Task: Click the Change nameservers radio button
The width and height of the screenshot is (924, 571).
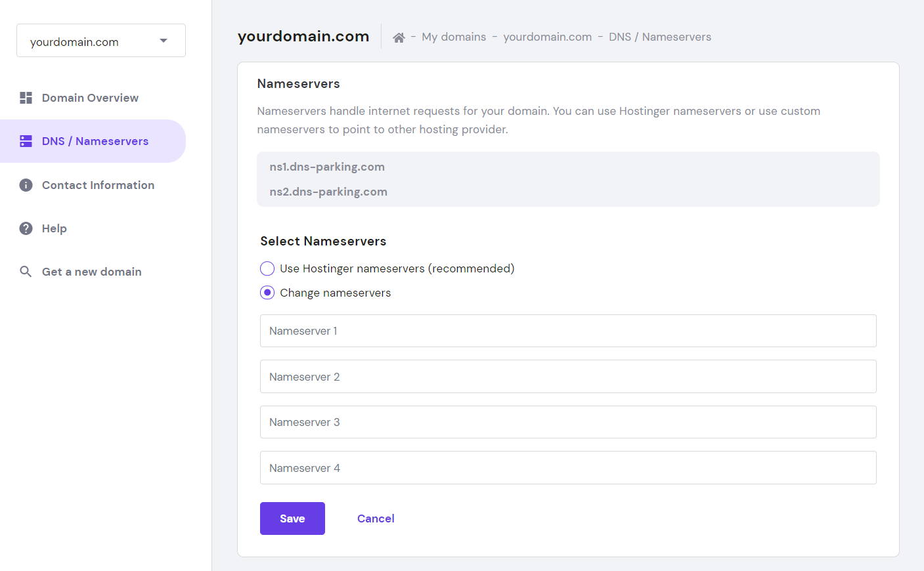Action: click(x=267, y=292)
